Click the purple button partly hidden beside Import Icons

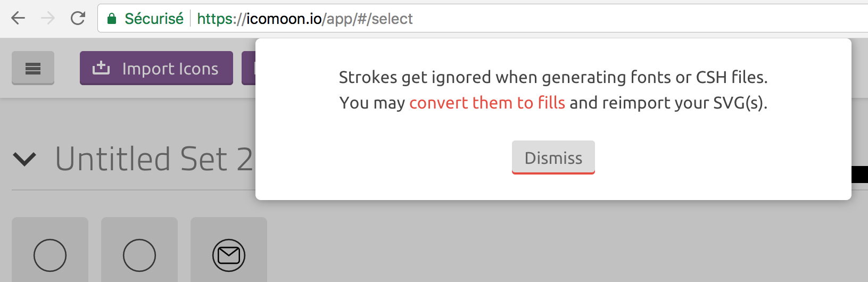[x=249, y=68]
